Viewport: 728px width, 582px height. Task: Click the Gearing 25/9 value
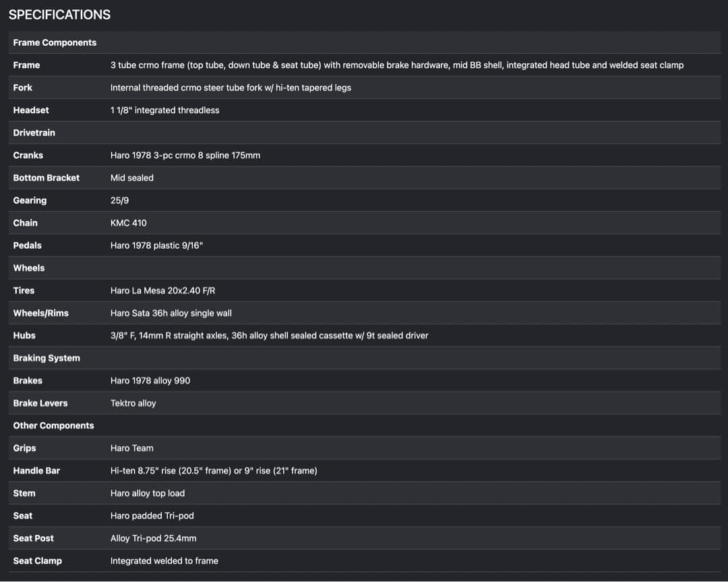tap(120, 201)
